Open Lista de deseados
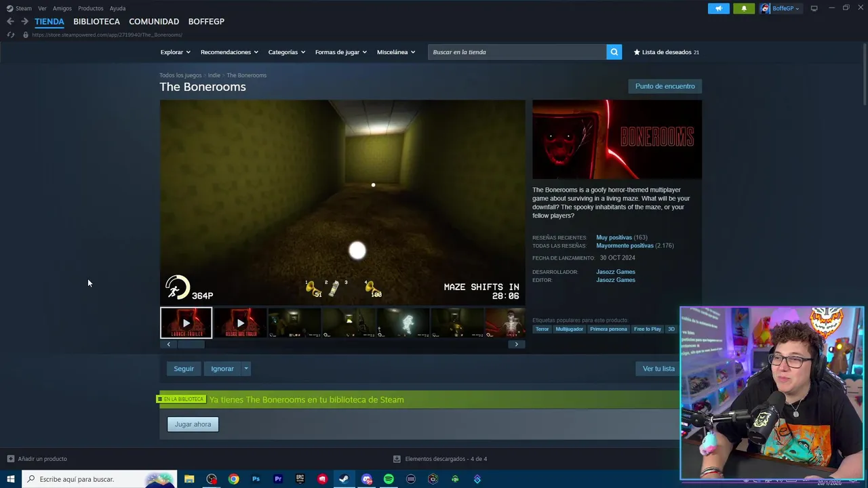 pos(666,52)
